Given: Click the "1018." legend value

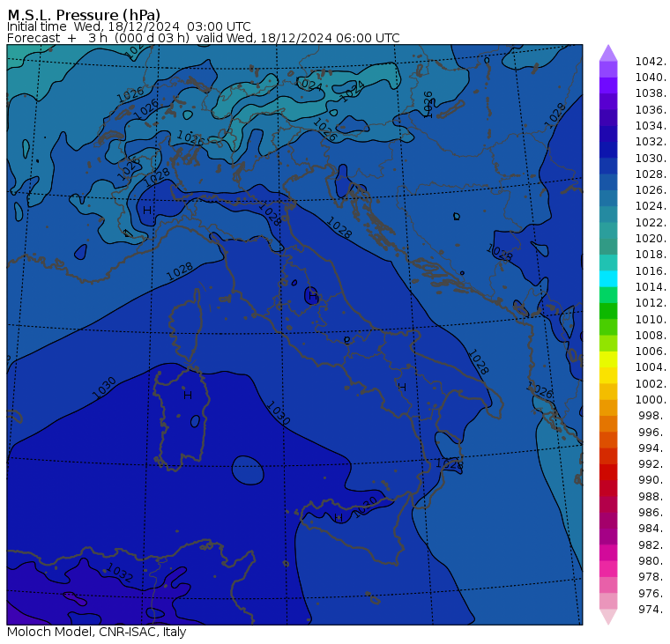Looking at the screenshot, I should [651, 254].
